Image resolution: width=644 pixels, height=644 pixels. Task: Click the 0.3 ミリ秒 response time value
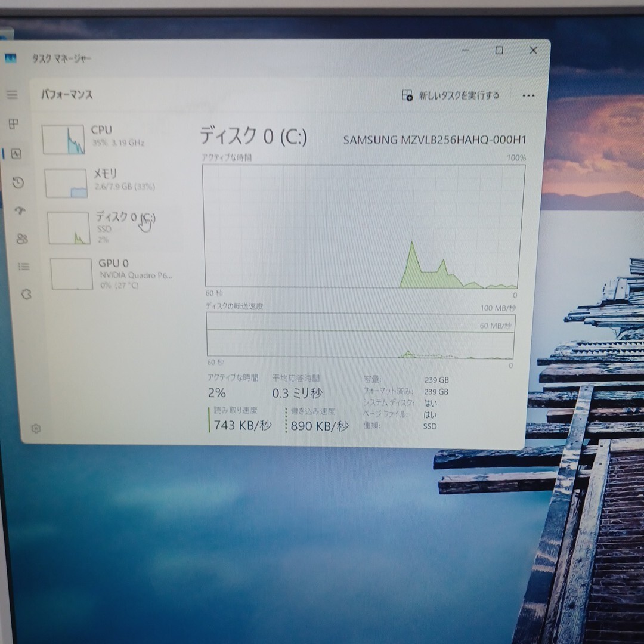297,394
